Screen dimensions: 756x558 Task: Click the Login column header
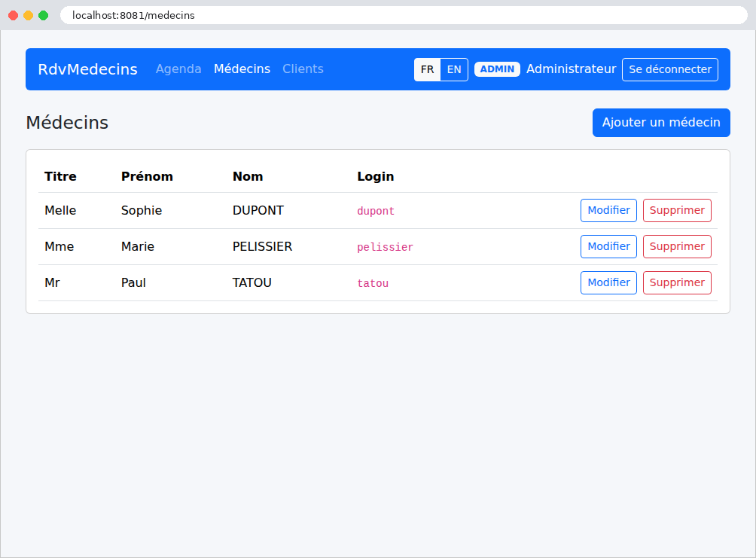376,176
